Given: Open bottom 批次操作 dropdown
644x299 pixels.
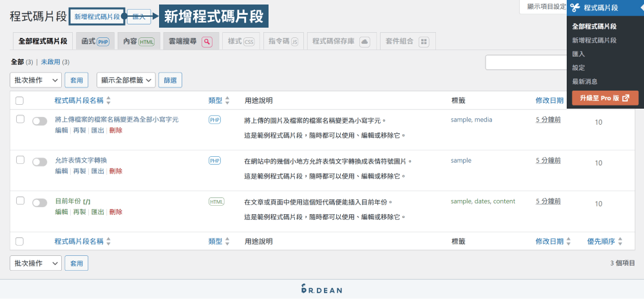Looking at the screenshot, I should tap(35, 264).
